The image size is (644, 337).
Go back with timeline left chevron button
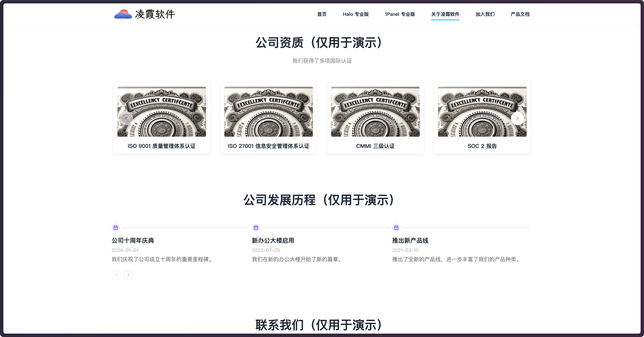click(x=116, y=275)
